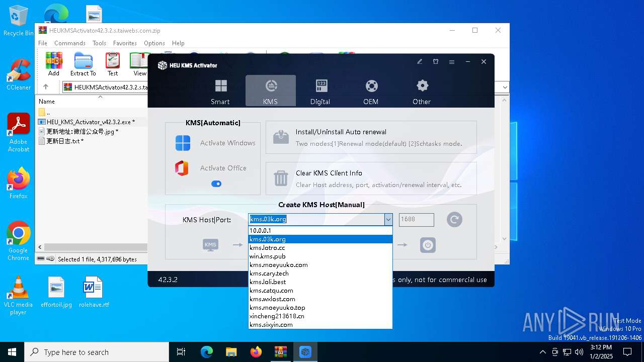
Task: Open the Digital license tab
Action: click(320, 91)
